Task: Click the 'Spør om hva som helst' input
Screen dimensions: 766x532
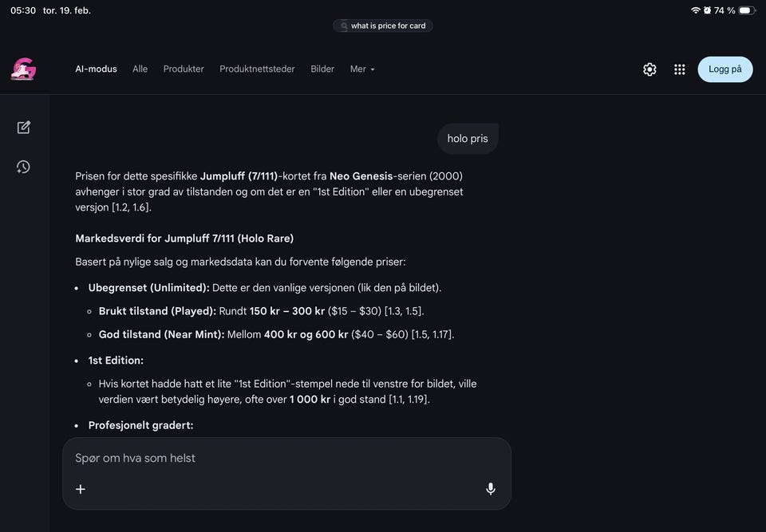Action: 279,459
